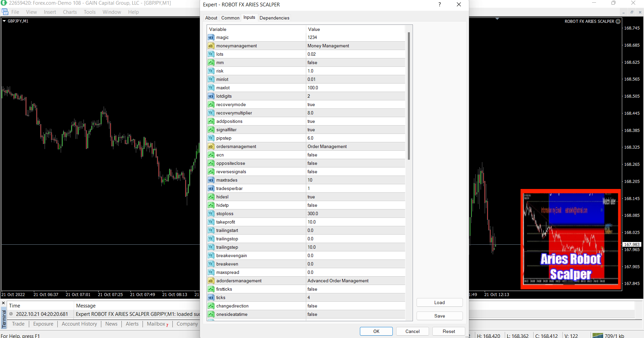Image resolution: width=644 pixels, height=338 pixels.
Task: Click the help question mark icon
Action: coord(439,4)
